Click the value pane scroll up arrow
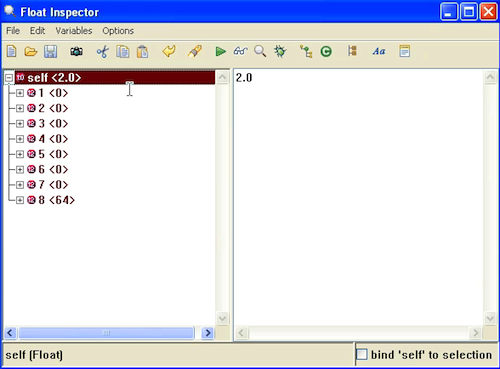Screen dimensions: 500x369 (490, 77)
